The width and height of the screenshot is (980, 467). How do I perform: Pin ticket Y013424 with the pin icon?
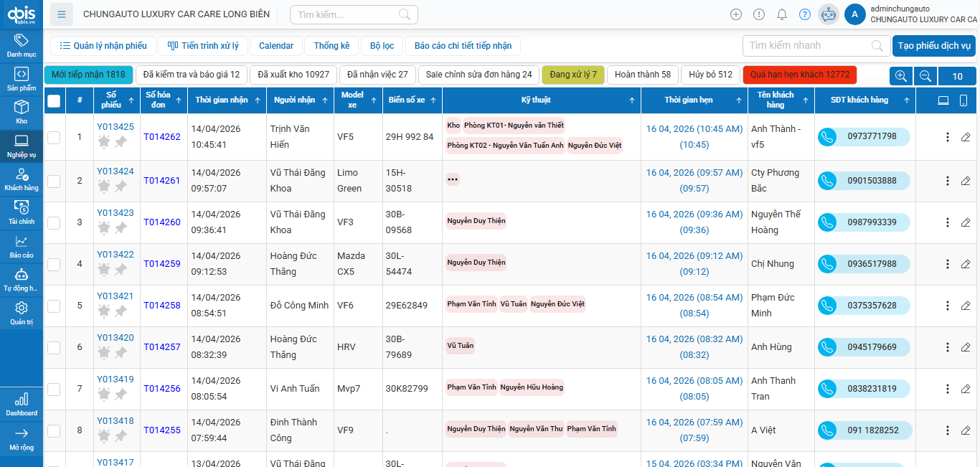[x=121, y=187]
